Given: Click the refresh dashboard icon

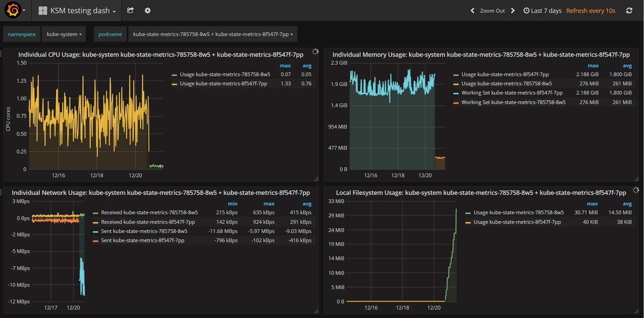Looking at the screenshot, I should 629,11.
